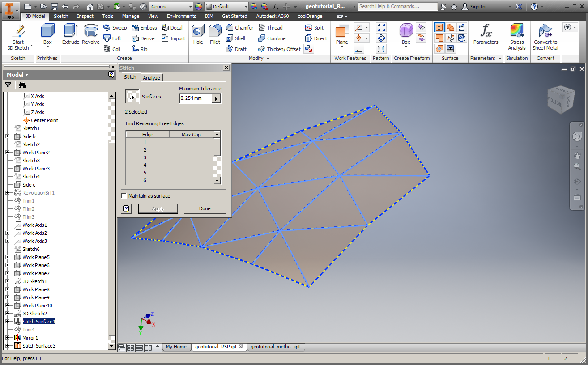588x365 pixels.
Task: Select the Hole tool
Action: 198,34
